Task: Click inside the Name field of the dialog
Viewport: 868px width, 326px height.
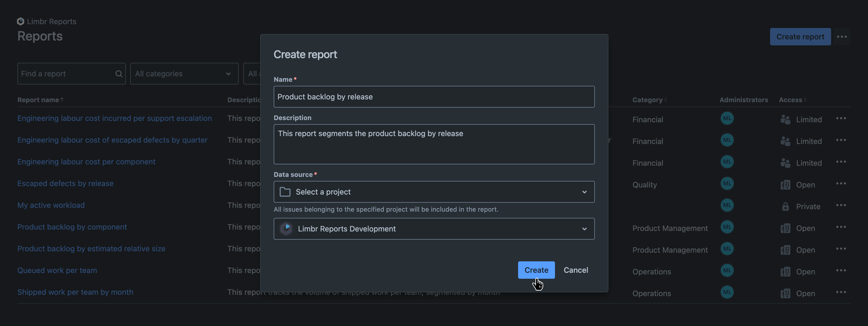Action: tap(434, 97)
